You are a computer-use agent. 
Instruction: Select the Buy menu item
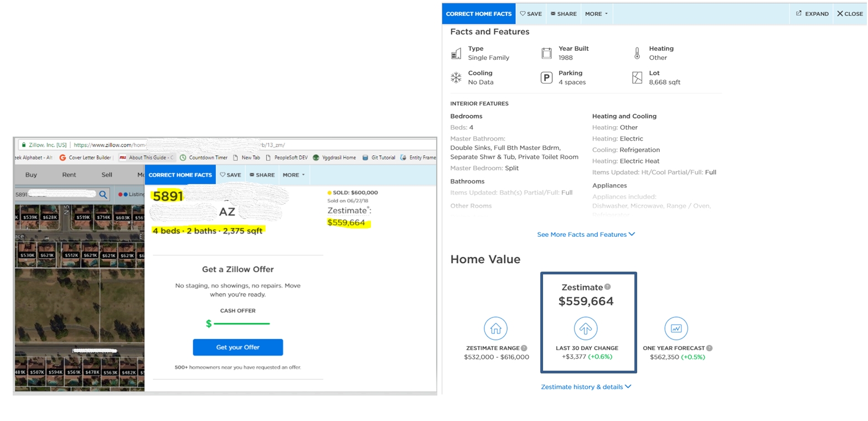pos(31,175)
